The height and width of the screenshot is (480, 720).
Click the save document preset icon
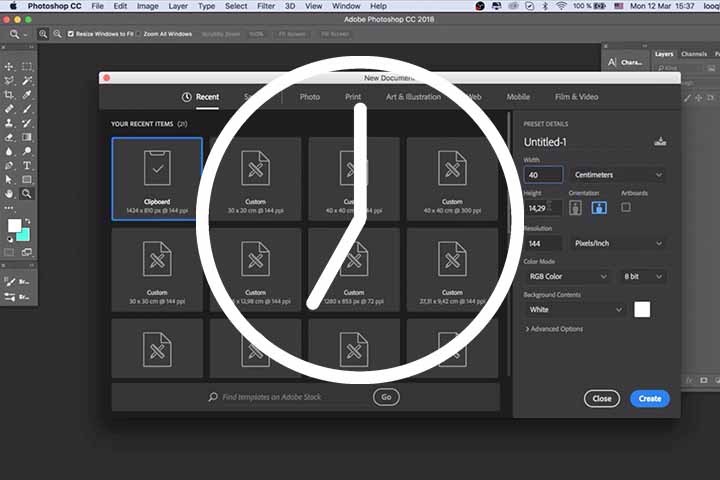coord(660,141)
